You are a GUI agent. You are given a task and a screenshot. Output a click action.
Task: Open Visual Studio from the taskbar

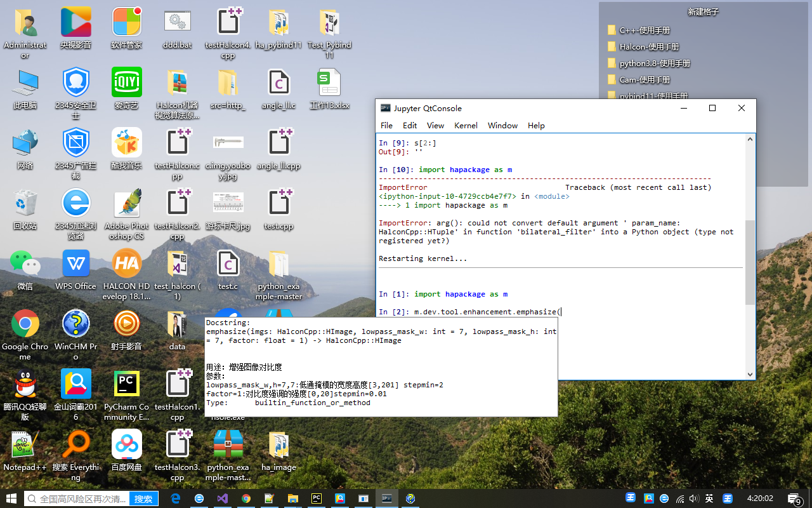coord(223,498)
